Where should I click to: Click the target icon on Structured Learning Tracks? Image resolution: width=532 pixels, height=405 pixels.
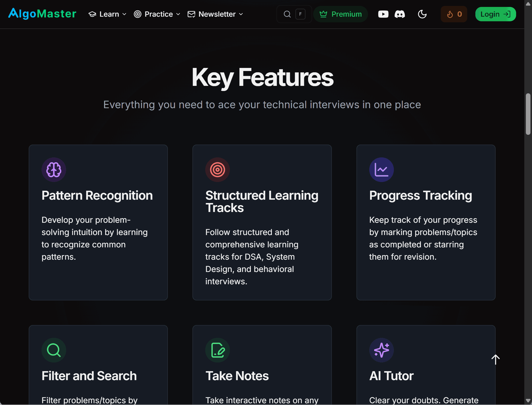[218, 170]
